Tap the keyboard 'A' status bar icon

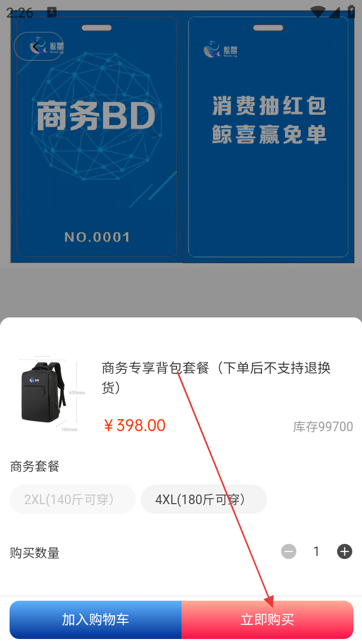point(52,12)
